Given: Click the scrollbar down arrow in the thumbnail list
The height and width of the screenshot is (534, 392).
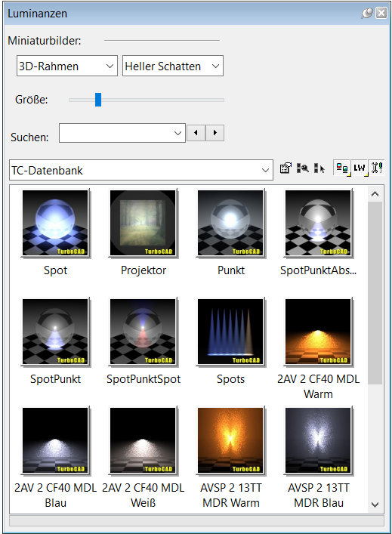Looking at the screenshot, I should (x=375, y=505).
